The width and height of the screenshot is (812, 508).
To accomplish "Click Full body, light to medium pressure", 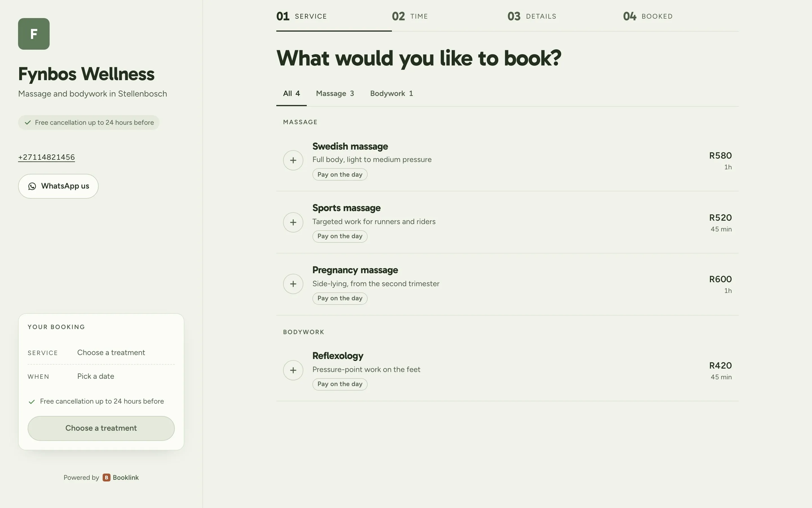I will 372,159.
